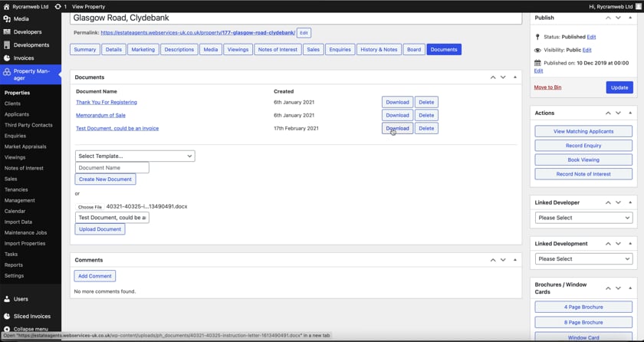Collapse the Comments panel toggle triangle
This screenshot has height=342, width=644.
515,260
